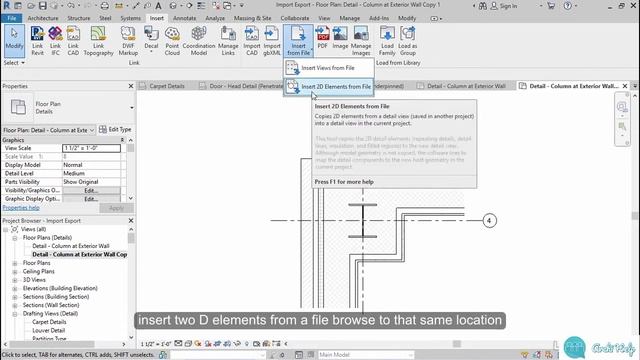Viewport: 640px width, 360px height.
Task: Open the Properties help link
Action: 21,208
